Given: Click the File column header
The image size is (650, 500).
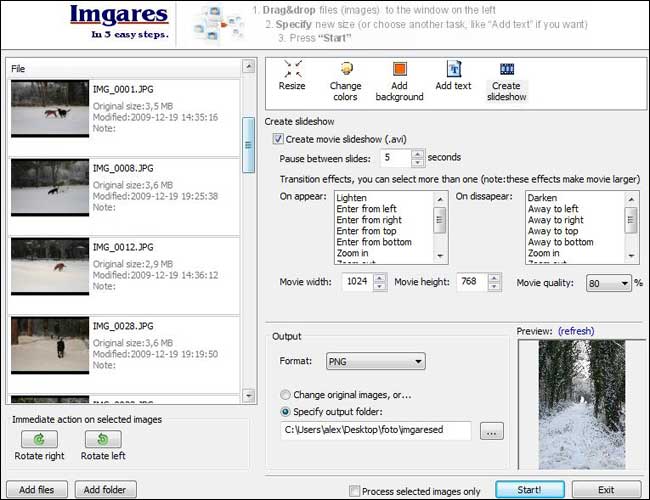Looking at the screenshot, I should coord(124,68).
